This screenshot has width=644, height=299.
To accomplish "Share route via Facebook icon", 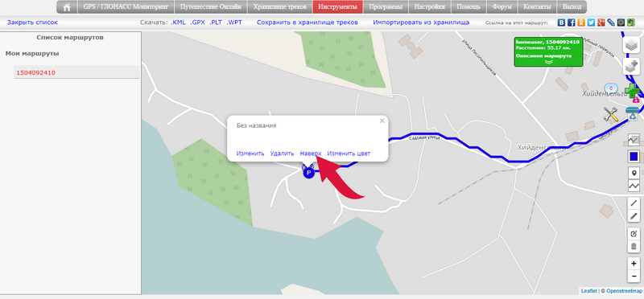I will click(571, 23).
